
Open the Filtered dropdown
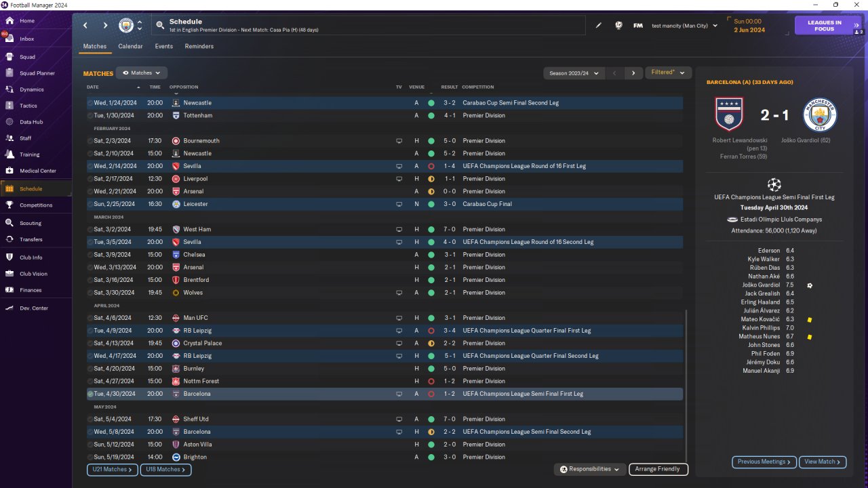tap(668, 73)
